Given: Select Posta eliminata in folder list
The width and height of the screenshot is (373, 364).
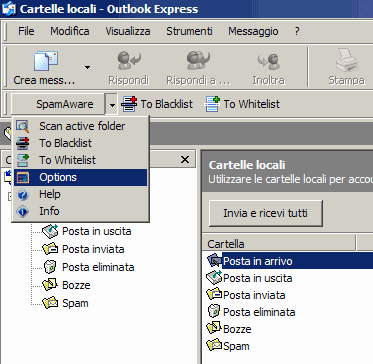Looking at the screenshot, I should click(x=259, y=312).
